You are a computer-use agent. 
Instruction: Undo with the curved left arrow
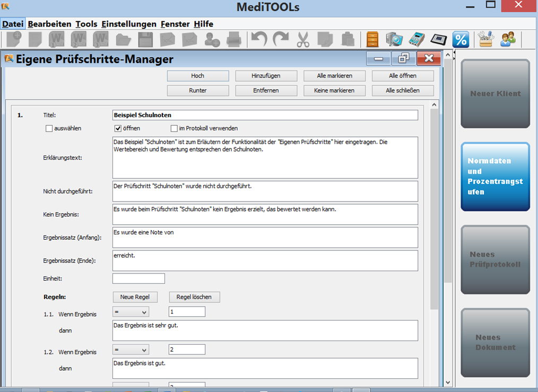pos(259,39)
